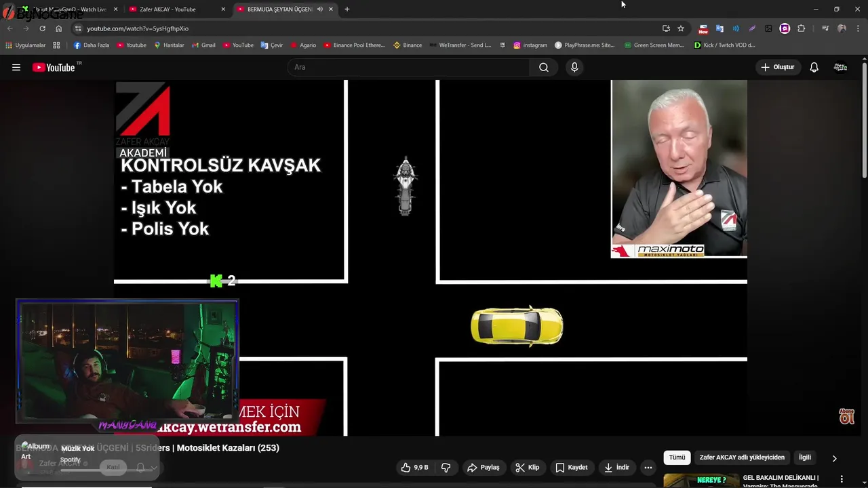Viewport: 868px width, 488px height.
Task: Click the address bar URL
Action: [x=138, y=28]
